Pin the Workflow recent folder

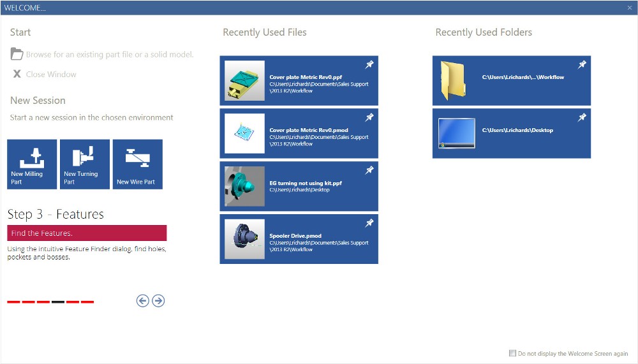(x=582, y=65)
